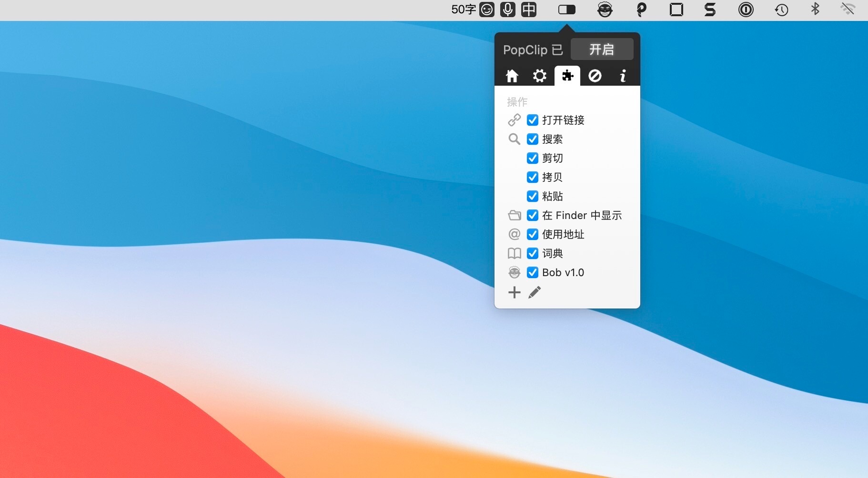Disable the 粘贴 action
The height and width of the screenshot is (478, 868).
pyautogui.click(x=533, y=196)
